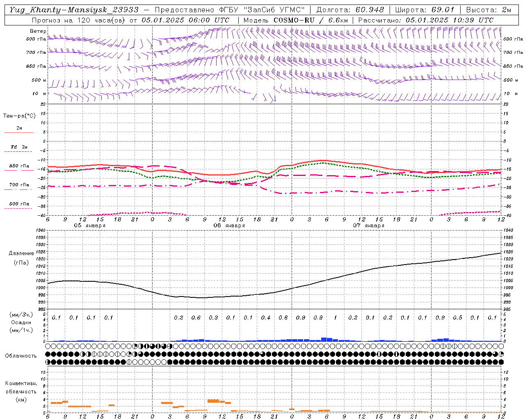Click the (мм/3ч.) precipitation unit label
The height and width of the screenshot is (420, 525).
(x=21, y=315)
